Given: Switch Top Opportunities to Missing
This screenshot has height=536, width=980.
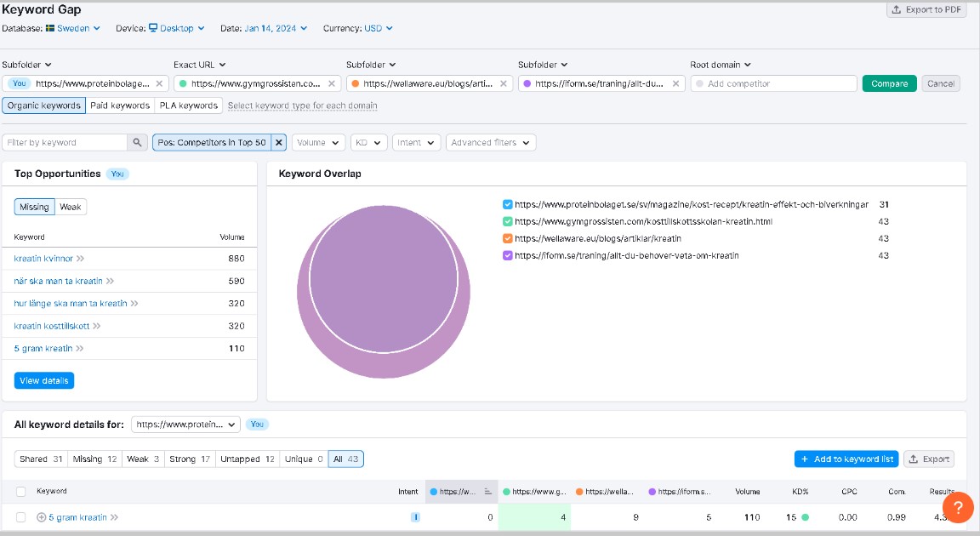Looking at the screenshot, I should [x=34, y=207].
